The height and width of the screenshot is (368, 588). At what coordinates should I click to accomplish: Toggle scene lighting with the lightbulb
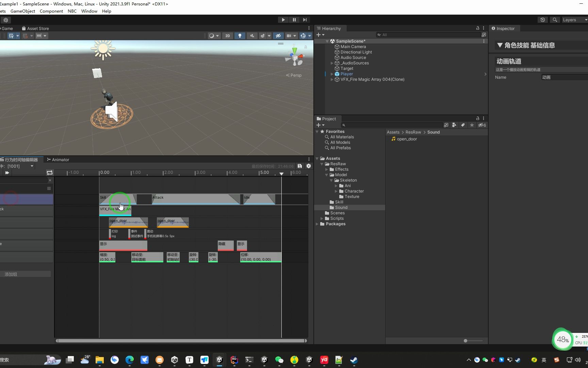coord(240,36)
